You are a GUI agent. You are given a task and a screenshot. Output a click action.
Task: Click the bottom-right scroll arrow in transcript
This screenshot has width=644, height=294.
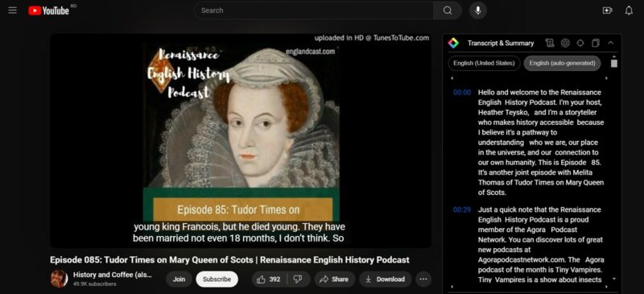coord(606,287)
